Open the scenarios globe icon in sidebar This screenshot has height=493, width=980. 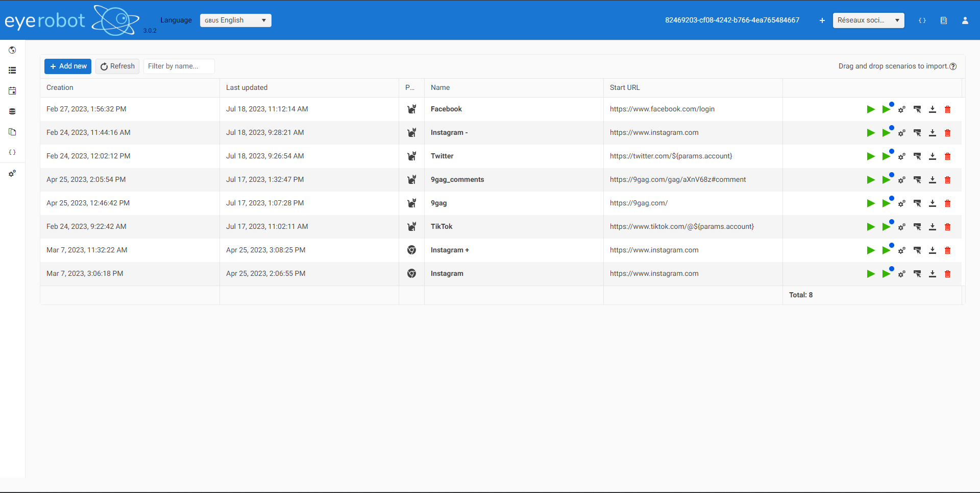click(12, 50)
